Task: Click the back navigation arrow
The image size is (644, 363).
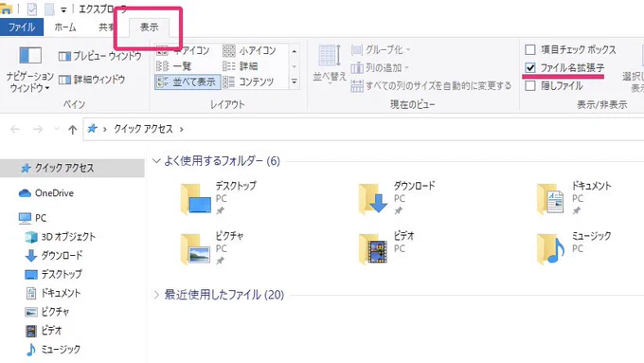Action: 15,130
